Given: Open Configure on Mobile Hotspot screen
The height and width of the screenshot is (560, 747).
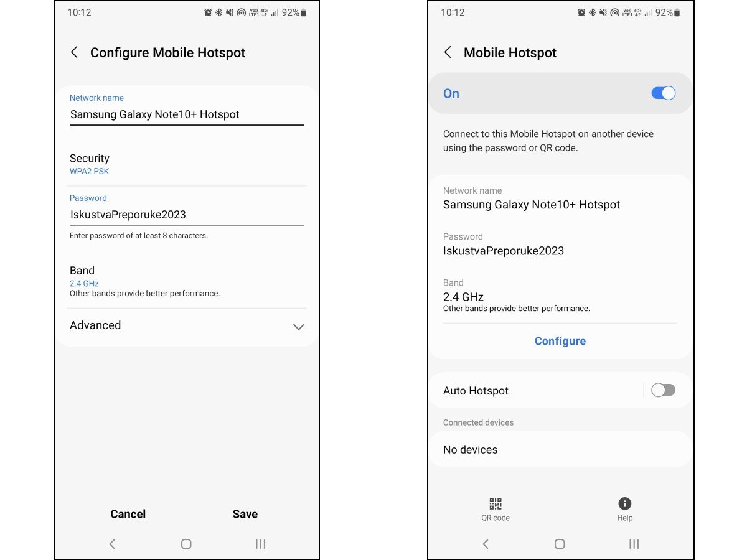Looking at the screenshot, I should coord(560,341).
